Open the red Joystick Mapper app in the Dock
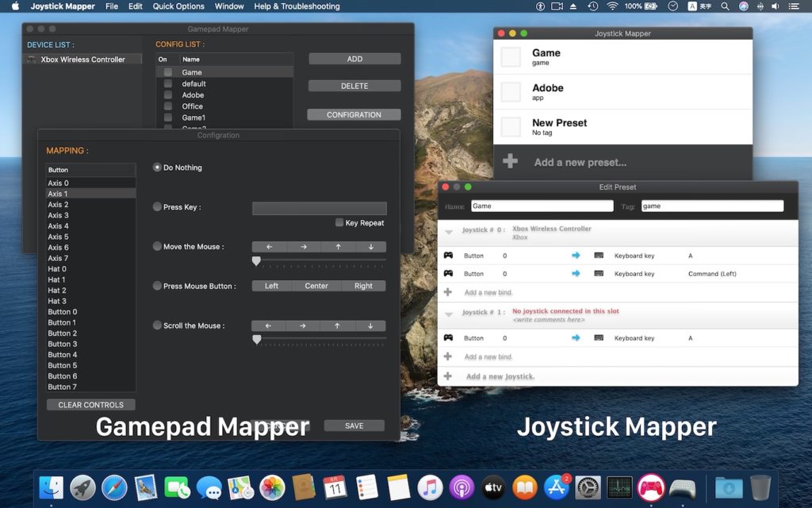This screenshot has width=812, height=508. tap(651, 487)
